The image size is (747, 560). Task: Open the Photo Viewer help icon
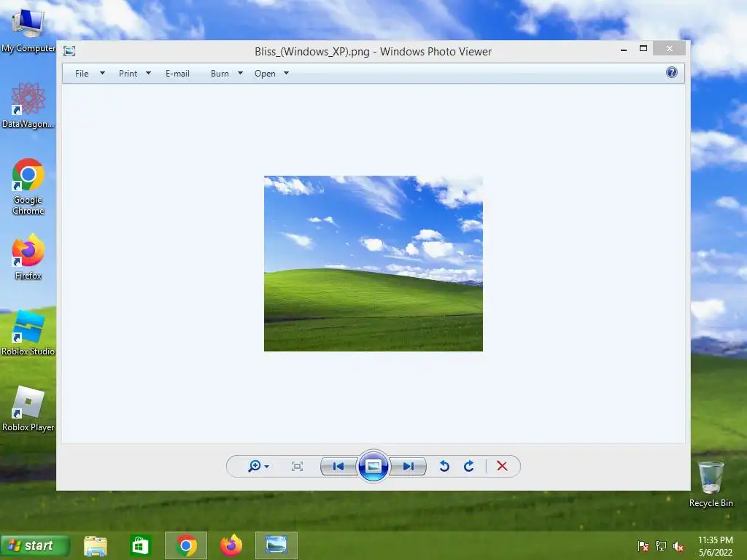click(672, 72)
